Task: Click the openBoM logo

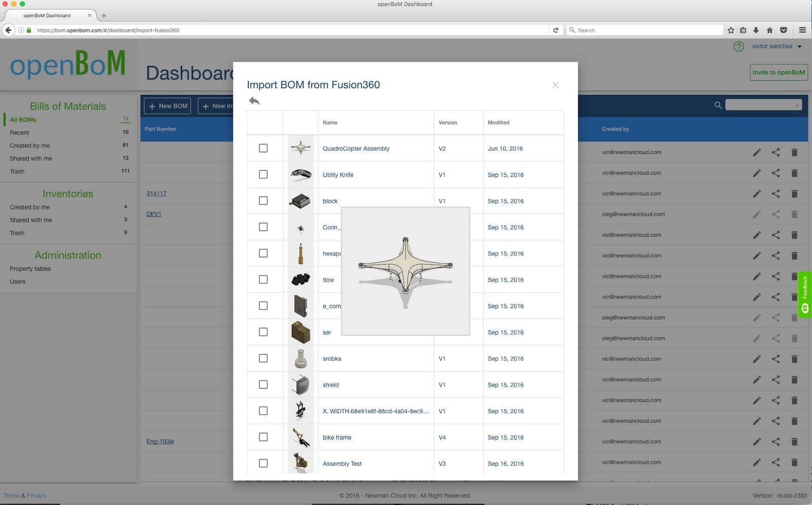Action: tap(67, 64)
